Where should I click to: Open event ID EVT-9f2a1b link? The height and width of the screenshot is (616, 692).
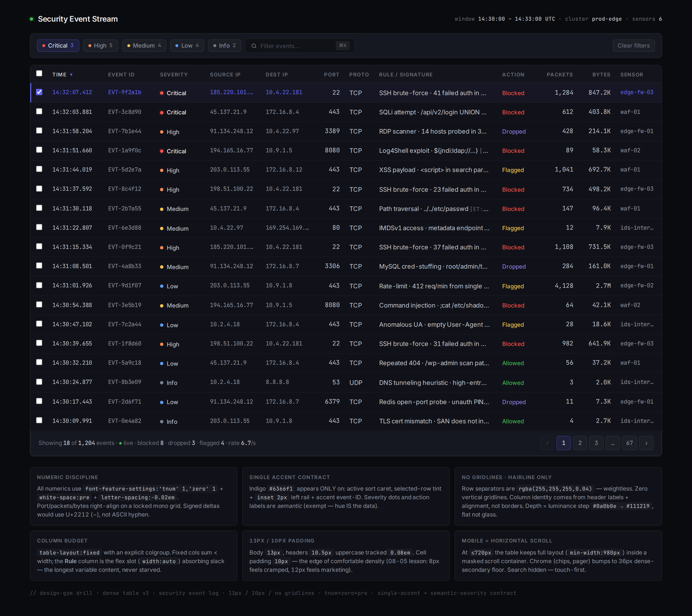[125, 92]
